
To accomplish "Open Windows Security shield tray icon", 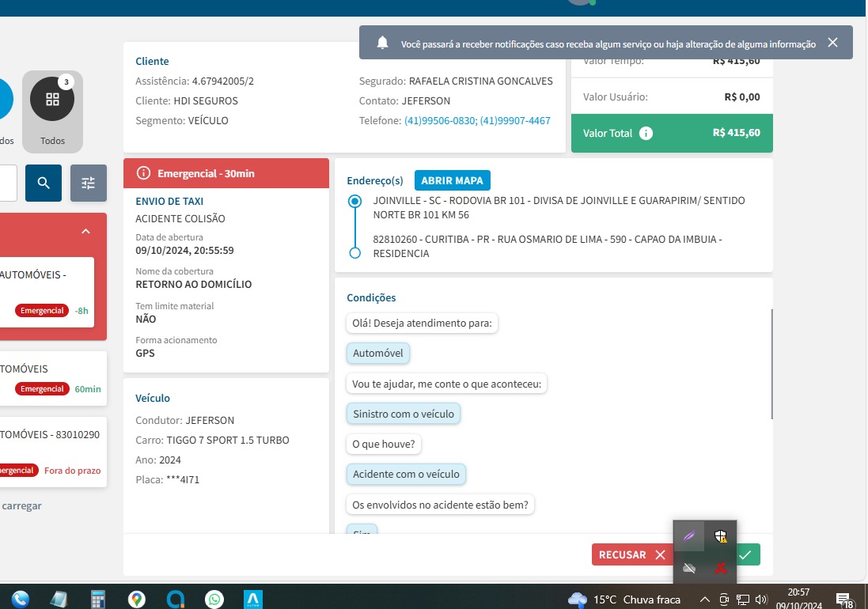I will click(720, 536).
